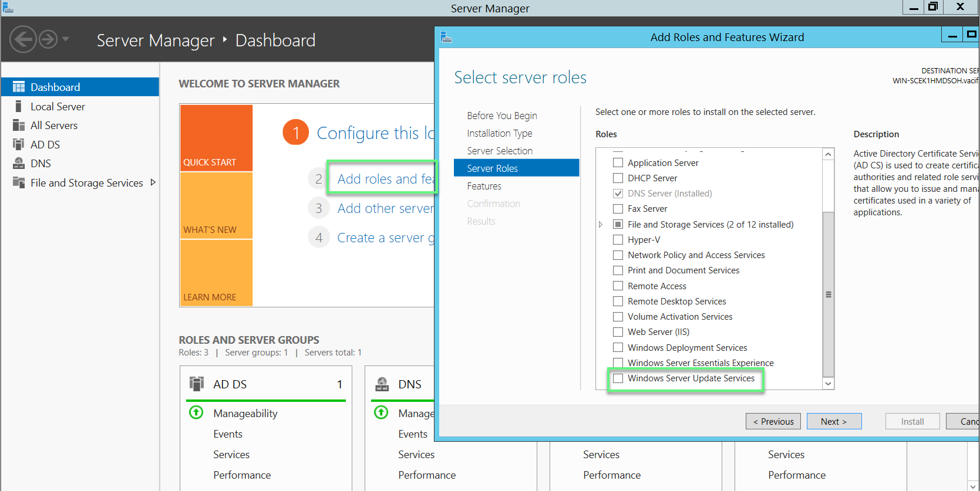Check Print and Document Services role
The image size is (980, 491).
click(x=618, y=270)
